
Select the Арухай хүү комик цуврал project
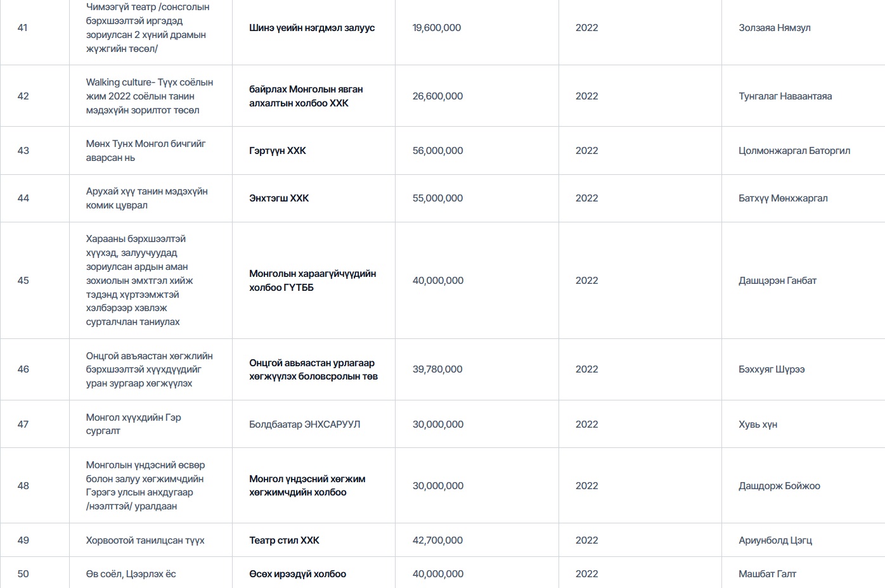pyautogui.click(x=146, y=198)
